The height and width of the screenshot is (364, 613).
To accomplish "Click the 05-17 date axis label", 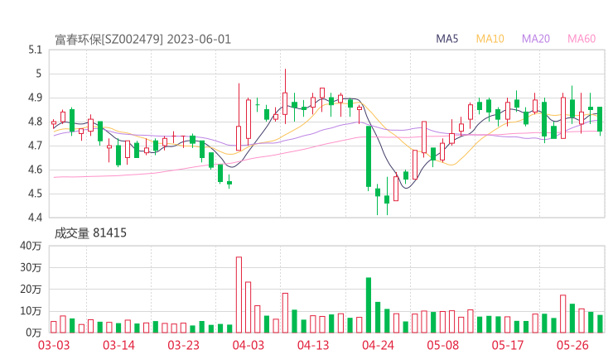I will click(508, 345).
